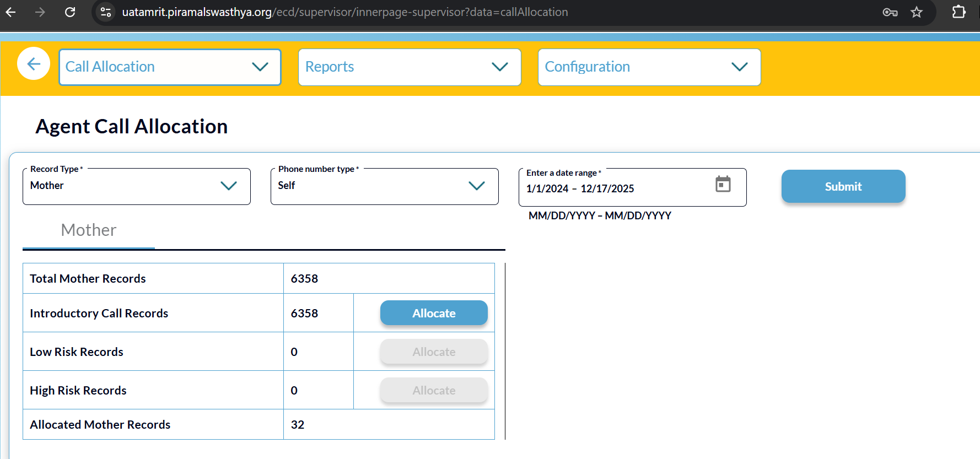Image resolution: width=980 pixels, height=459 pixels.
Task: Expand the Call Allocation dropdown
Action: tap(170, 67)
